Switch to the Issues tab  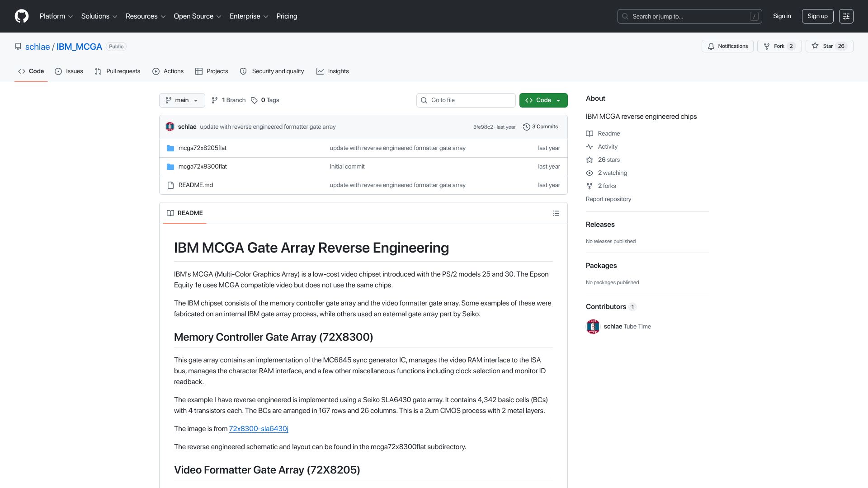69,71
